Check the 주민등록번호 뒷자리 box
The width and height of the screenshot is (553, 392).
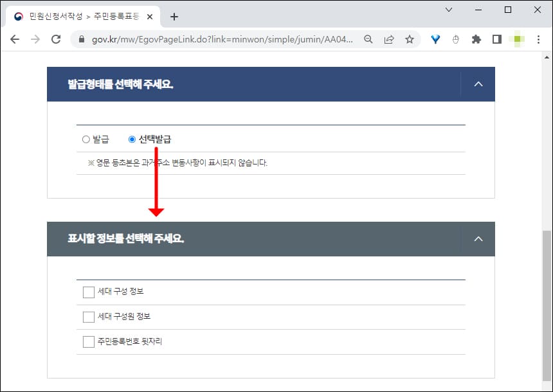pos(88,341)
